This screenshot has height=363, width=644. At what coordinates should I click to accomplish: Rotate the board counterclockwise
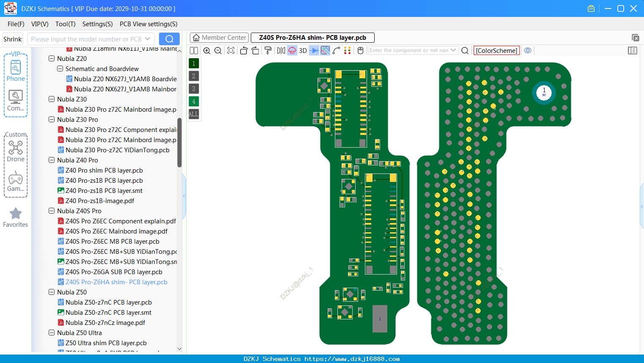(x=244, y=51)
